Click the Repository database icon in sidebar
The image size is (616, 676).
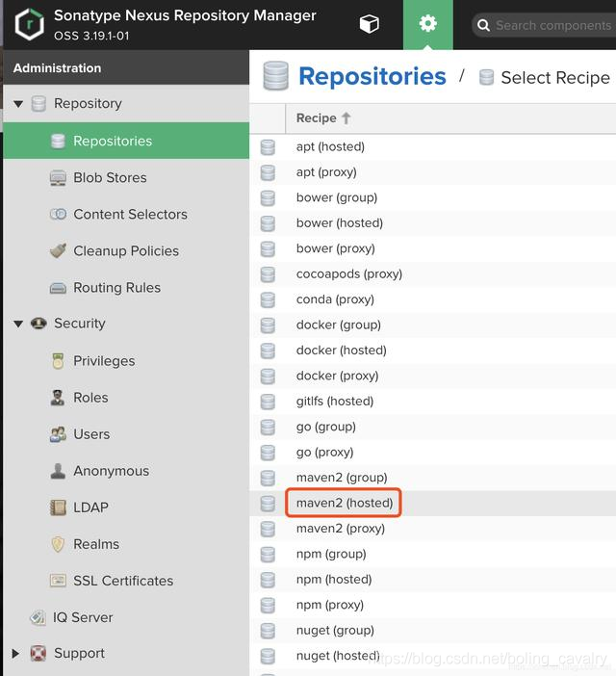[x=38, y=104]
